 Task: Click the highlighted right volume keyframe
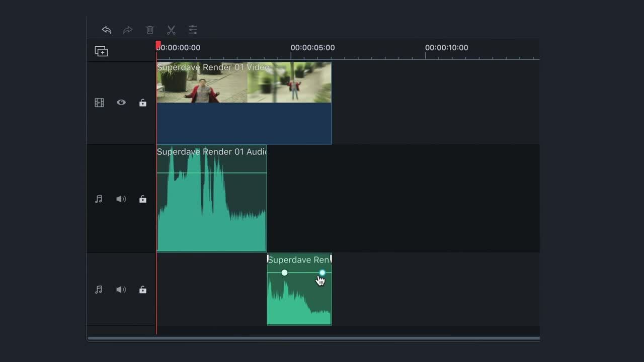click(322, 273)
